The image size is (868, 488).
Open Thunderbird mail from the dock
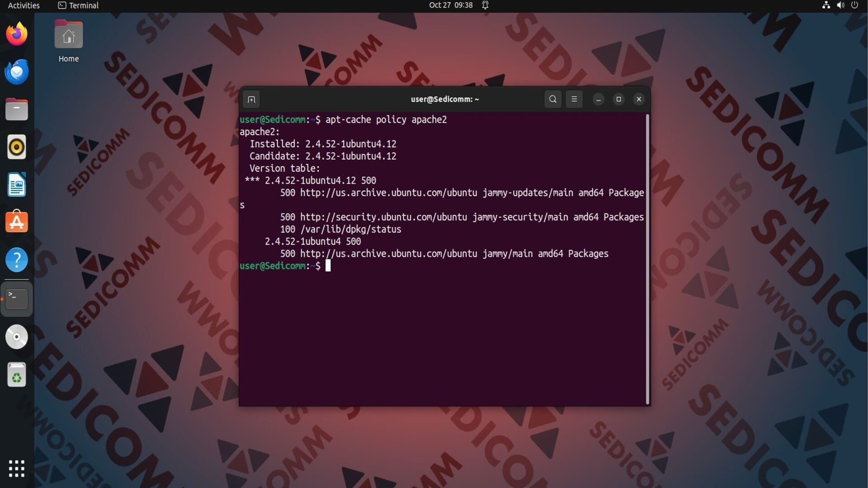(17, 72)
